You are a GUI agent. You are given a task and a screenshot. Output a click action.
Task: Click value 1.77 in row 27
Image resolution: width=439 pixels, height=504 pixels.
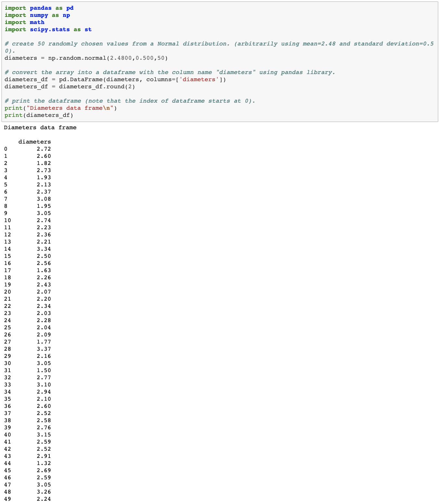44,342
